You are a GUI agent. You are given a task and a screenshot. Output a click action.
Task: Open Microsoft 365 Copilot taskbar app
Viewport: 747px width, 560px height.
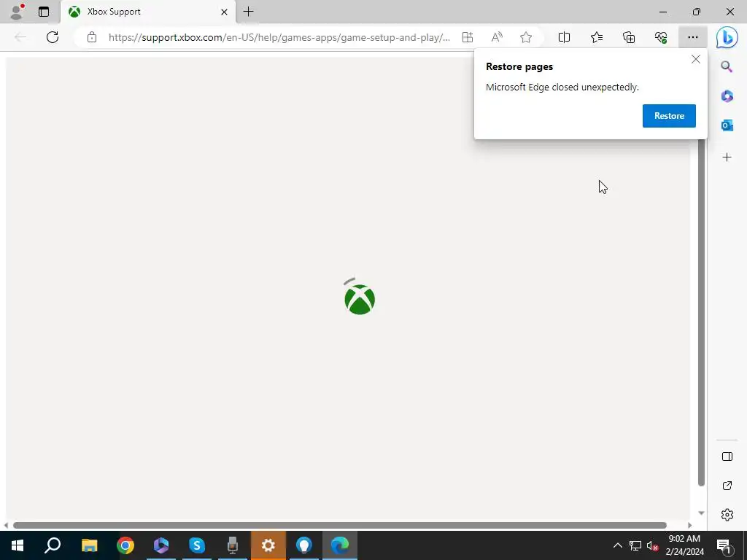161,545
